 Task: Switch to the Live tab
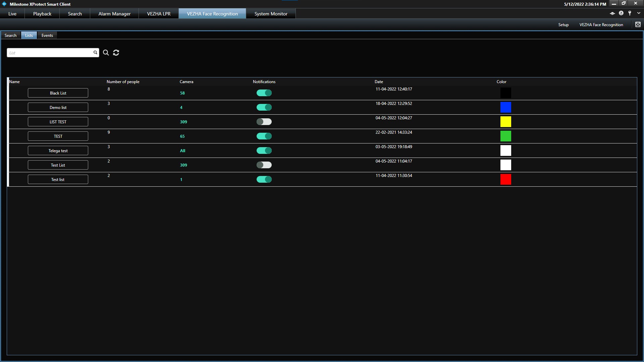tap(12, 14)
